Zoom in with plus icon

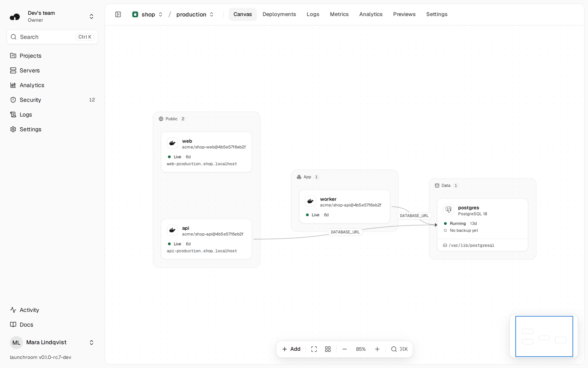tap(377, 349)
